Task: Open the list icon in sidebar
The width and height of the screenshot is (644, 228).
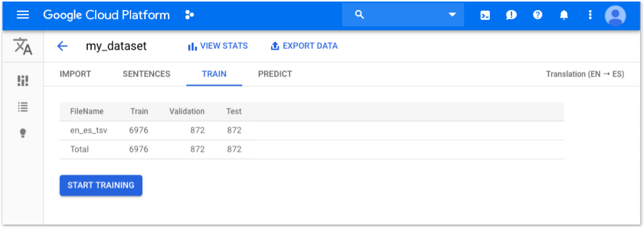Action: [23, 107]
